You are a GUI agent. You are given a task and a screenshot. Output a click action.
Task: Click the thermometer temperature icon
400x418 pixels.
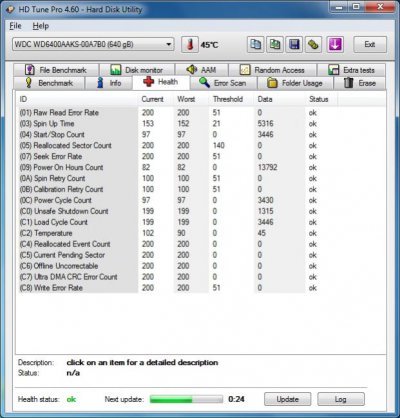(190, 44)
